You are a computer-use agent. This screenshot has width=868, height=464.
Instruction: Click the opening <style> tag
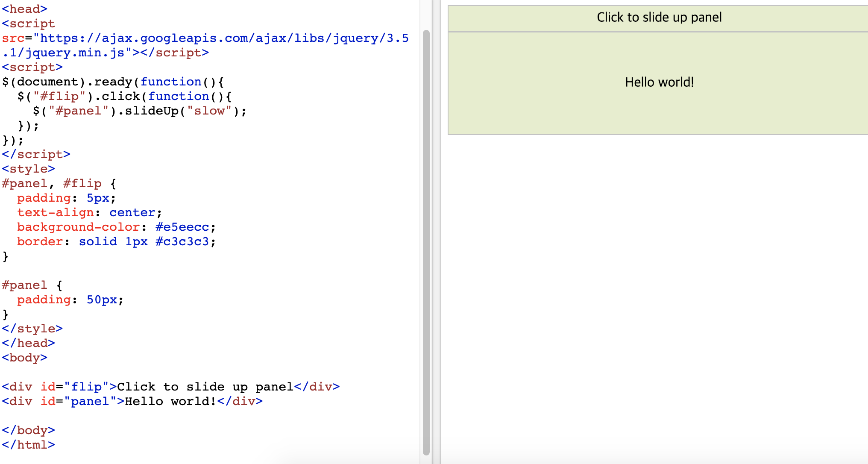28,169
